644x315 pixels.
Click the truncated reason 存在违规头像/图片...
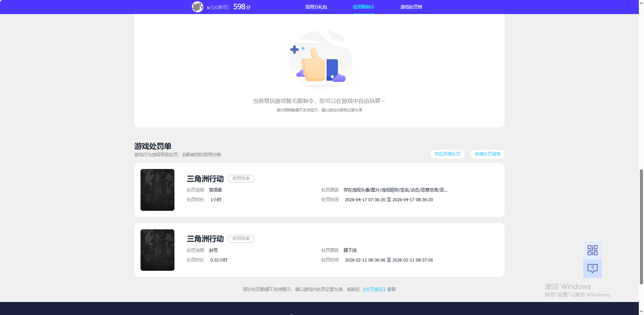[396, 190]
